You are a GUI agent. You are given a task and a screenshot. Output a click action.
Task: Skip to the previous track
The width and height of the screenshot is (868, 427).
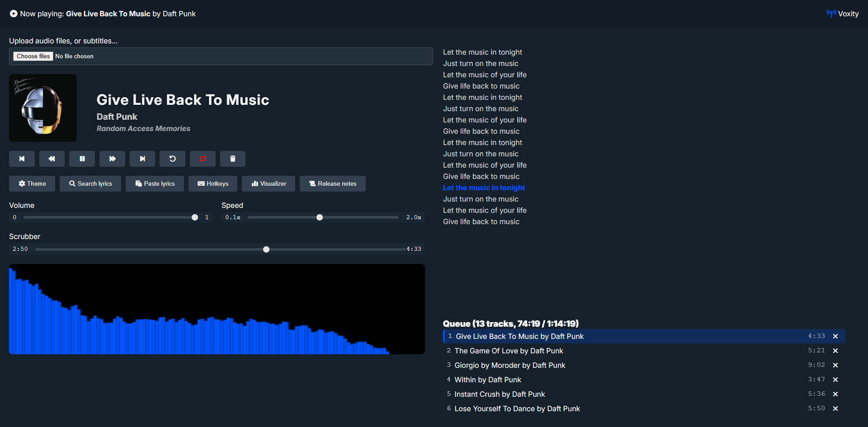coord(22,159)
